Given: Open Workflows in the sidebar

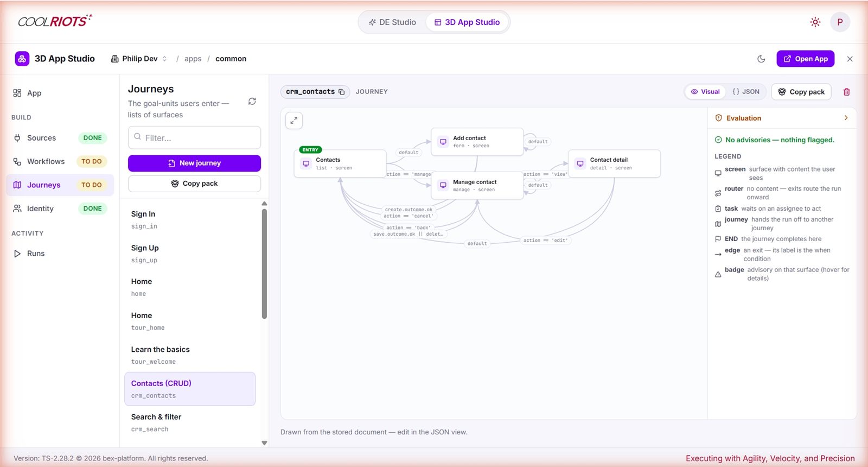Looking at the screenshot, I should 60,161.
